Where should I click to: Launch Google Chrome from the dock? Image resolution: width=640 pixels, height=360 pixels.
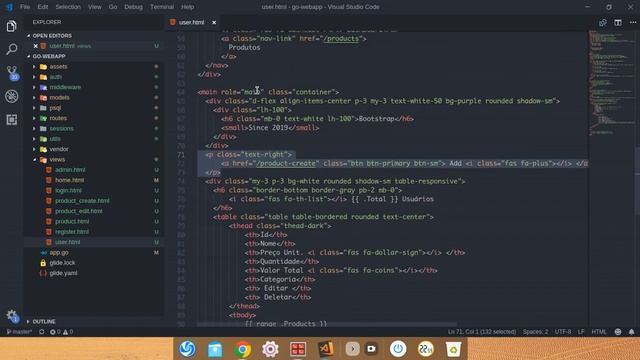[x=242, y=349]
